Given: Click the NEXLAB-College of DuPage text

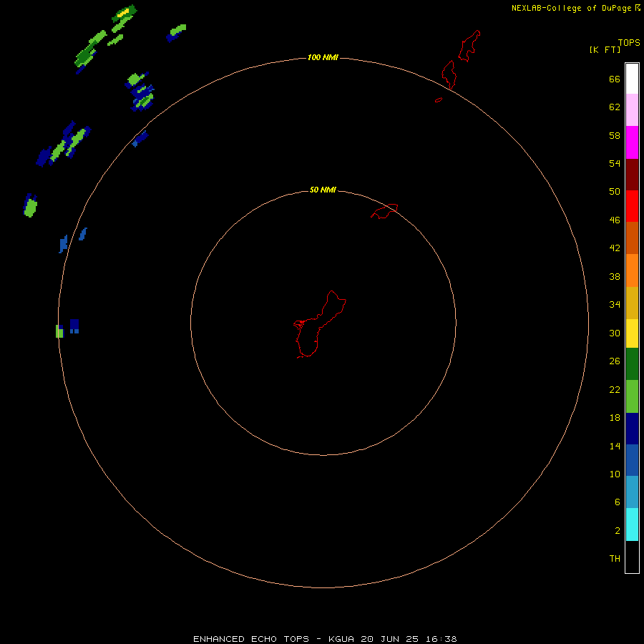Looking at the screenshot, I should click(571, 8).
